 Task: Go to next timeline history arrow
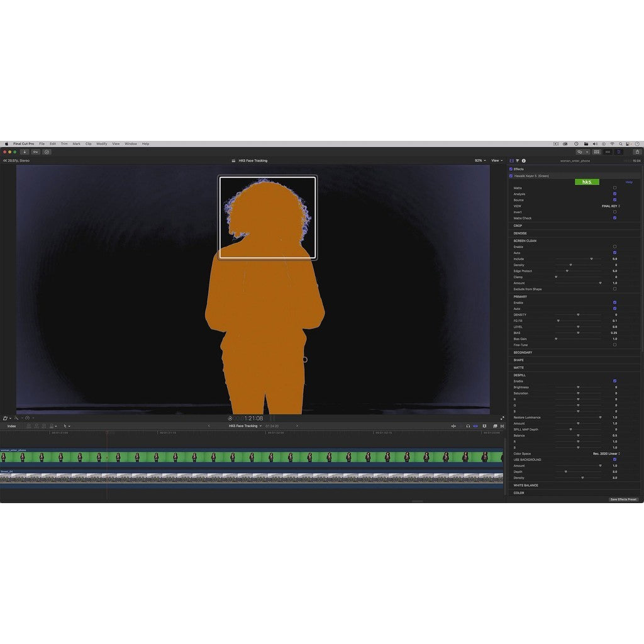point(297,426)
